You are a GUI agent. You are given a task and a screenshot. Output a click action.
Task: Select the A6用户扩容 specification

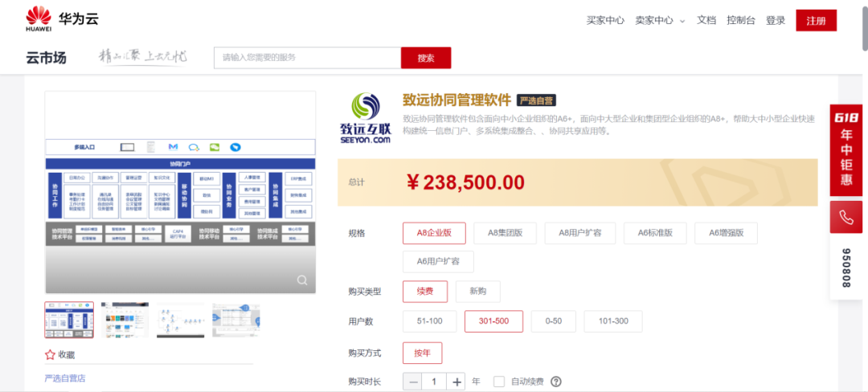439,262
